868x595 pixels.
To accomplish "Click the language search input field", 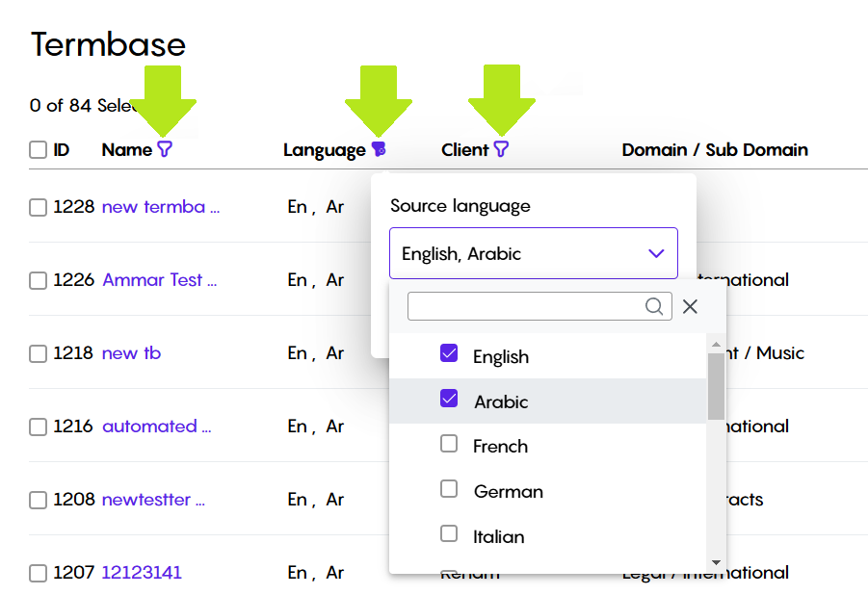I will (539, 306).
